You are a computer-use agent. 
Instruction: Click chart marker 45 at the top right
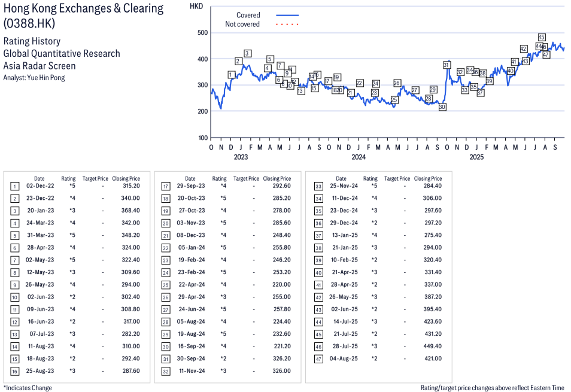click(542, 37)
